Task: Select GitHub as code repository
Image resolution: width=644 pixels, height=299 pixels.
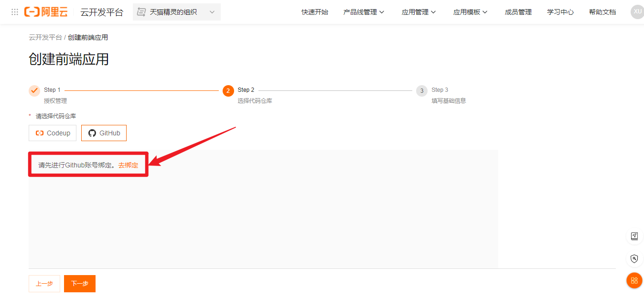Action: tap(104, 133)
